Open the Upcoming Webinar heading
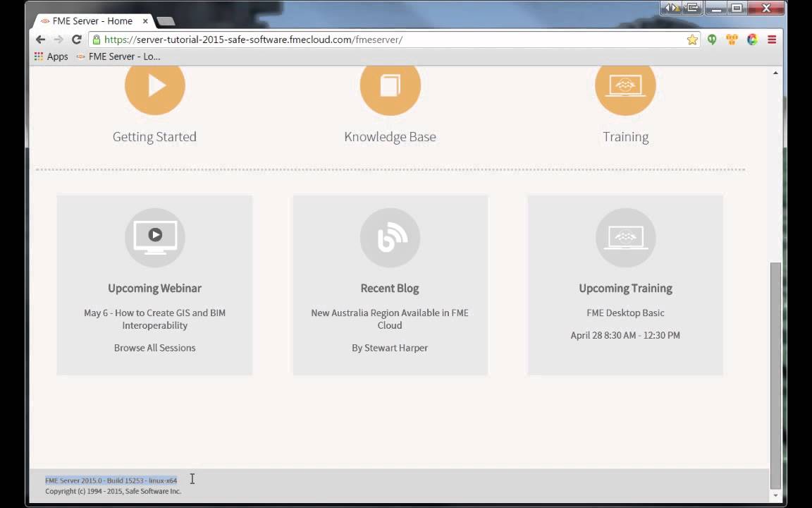Viewport: 812px width, 508px height. (x=154, y=288)
